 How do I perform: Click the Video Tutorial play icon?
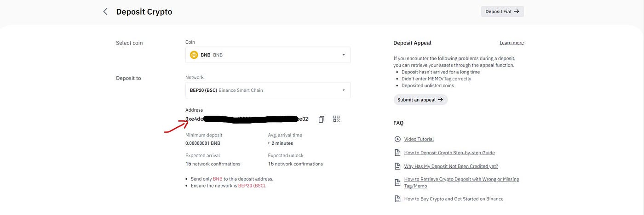point(397,139)
